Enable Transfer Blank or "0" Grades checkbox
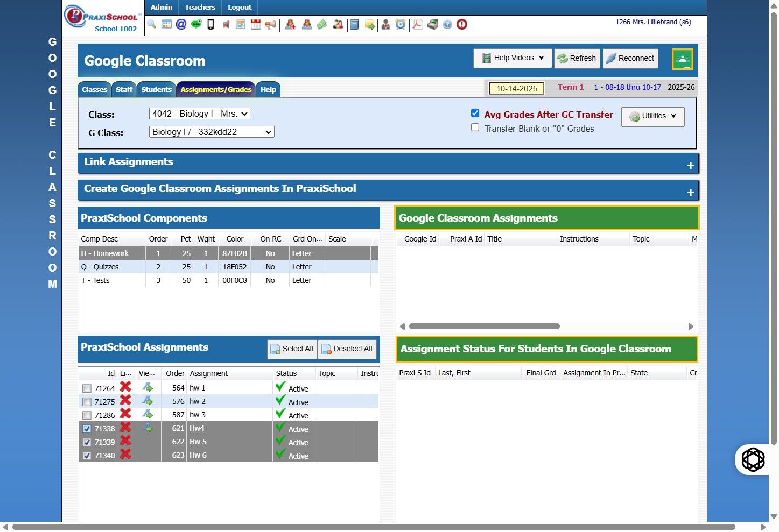The image size is (779, 532). pyautogui.click(x=475, y=127)
